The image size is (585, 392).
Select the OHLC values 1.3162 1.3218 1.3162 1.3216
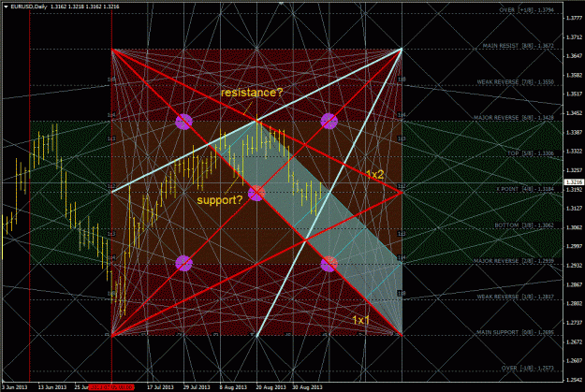85,7
